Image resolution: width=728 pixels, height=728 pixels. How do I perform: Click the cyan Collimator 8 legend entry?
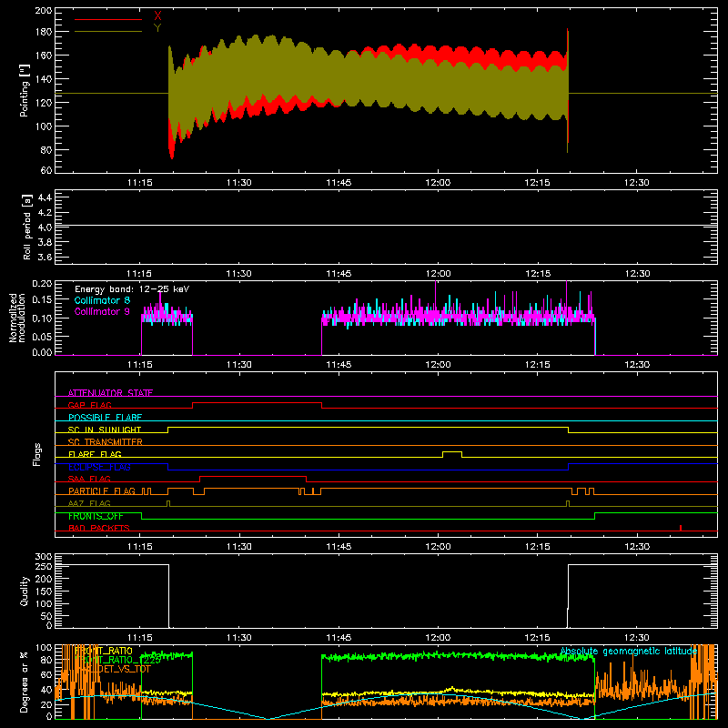tap(102, 300)
